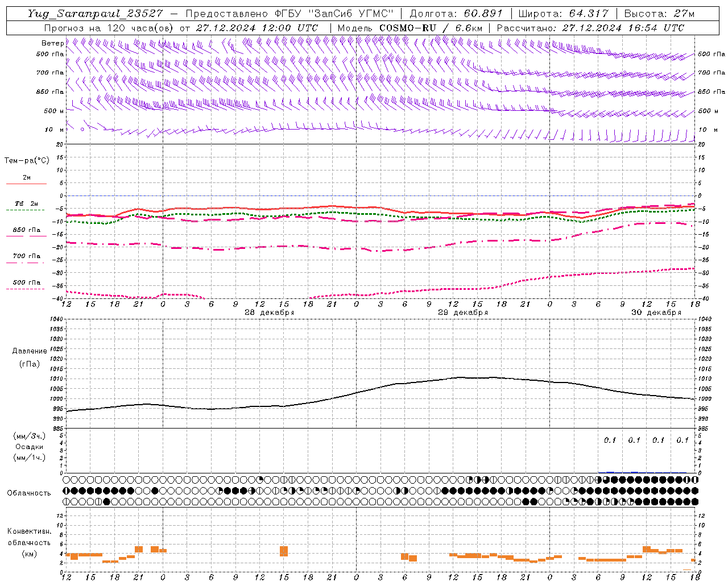Viewport: 728px width, 582px height.
Task: Click the '850 гПа' temperature legend entry
Action: pyautogui.click(x=26, y=230)
